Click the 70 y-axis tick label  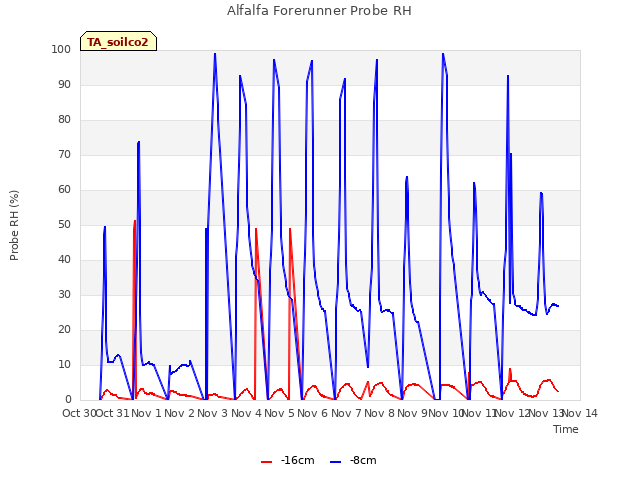(x=64, y=155)
